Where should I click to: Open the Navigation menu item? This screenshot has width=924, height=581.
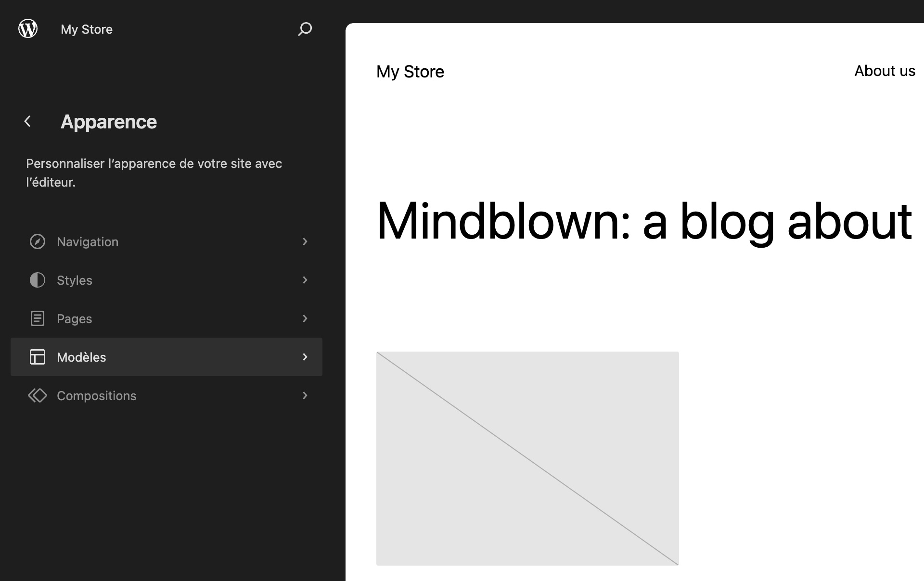(x=167, y=241)
